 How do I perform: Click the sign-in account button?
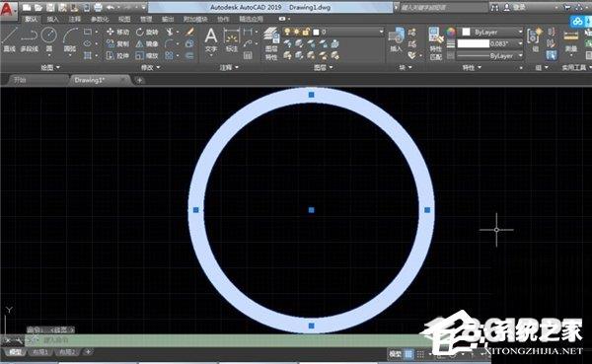pos(515,7)
